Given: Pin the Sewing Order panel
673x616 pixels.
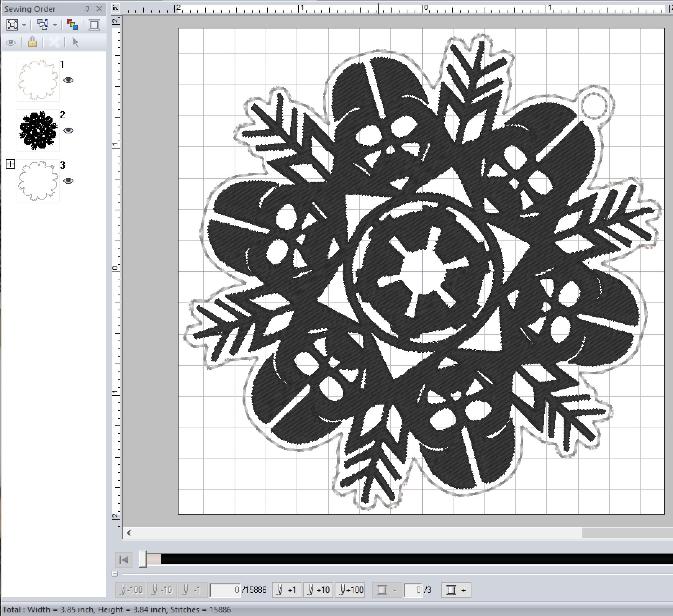Looking at the screenshot, I should [87, 9].
